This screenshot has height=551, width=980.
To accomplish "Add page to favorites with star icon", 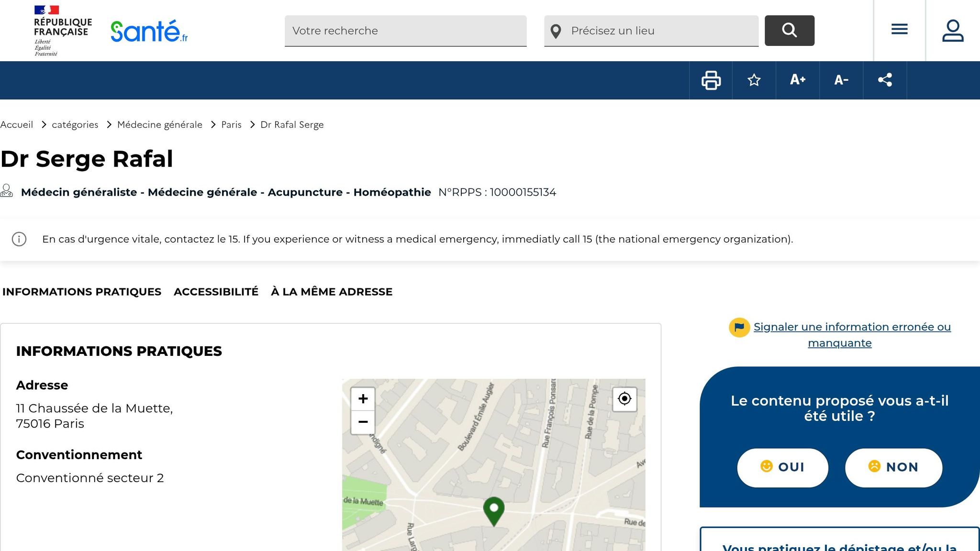I will click(754, 80).
